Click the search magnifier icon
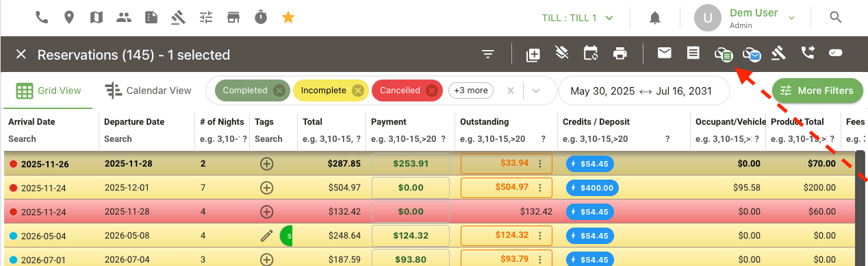Image resolution: width=868 pixels, height=266 pixels. (836, 17)
